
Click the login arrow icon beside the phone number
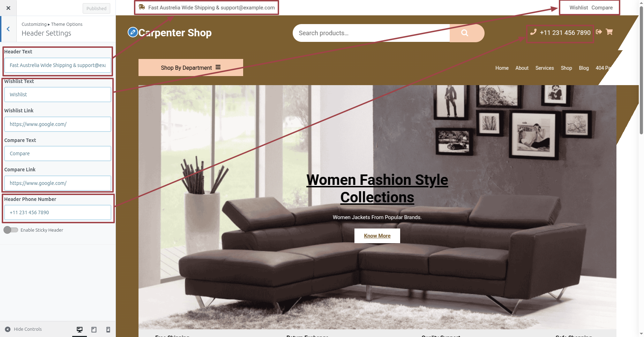click(599, 32)
